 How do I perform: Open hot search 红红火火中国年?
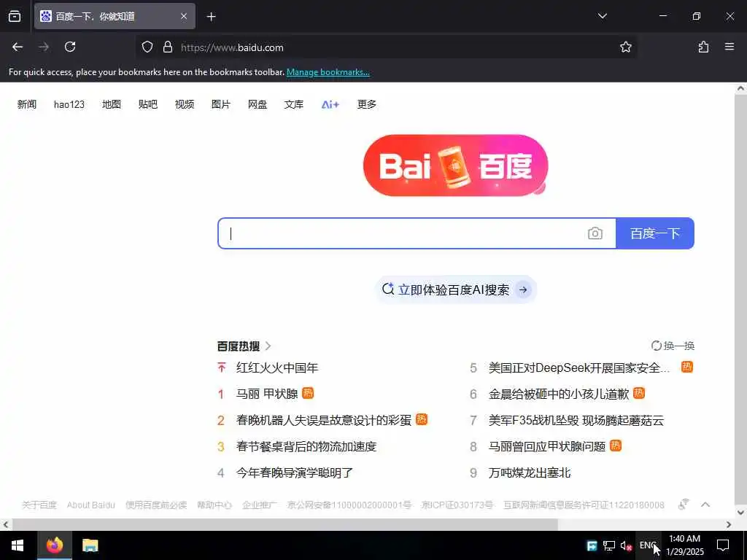coord(276,367)
